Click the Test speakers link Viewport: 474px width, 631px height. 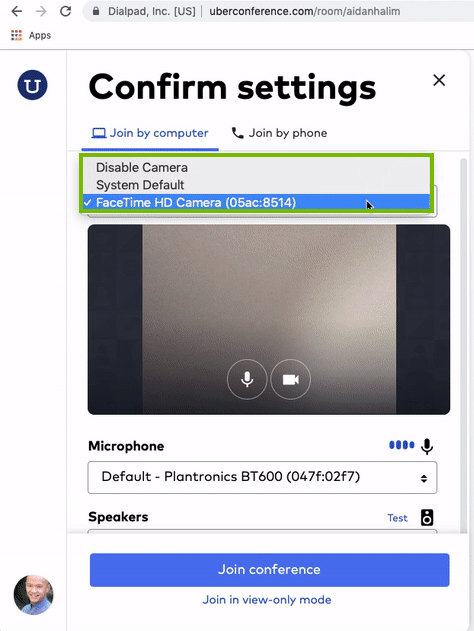click(397, 518)
